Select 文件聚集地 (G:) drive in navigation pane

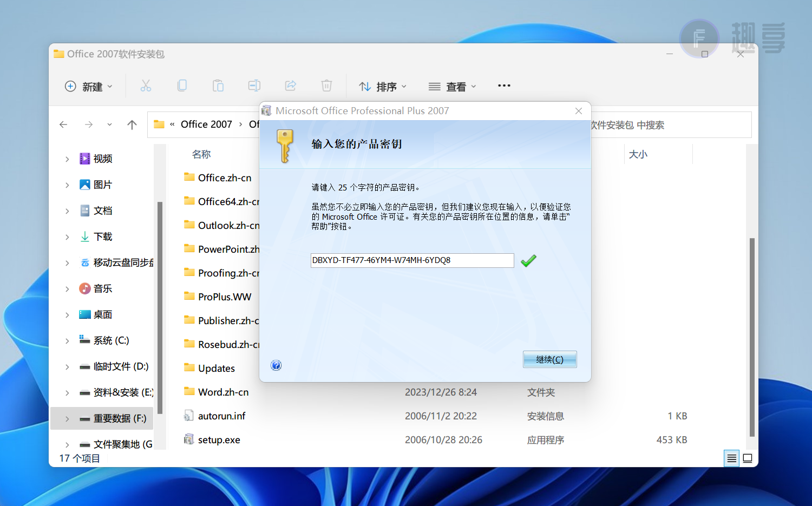(x=116, y=444)
